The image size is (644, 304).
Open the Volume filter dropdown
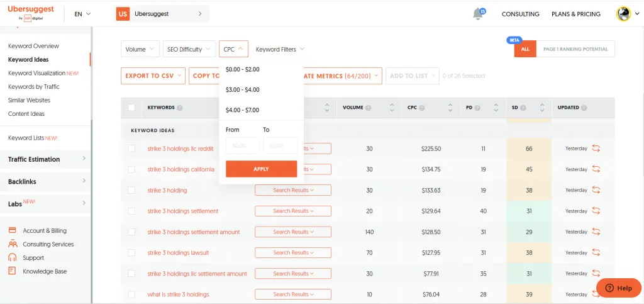pyautogui.click(x=140, y=49)
